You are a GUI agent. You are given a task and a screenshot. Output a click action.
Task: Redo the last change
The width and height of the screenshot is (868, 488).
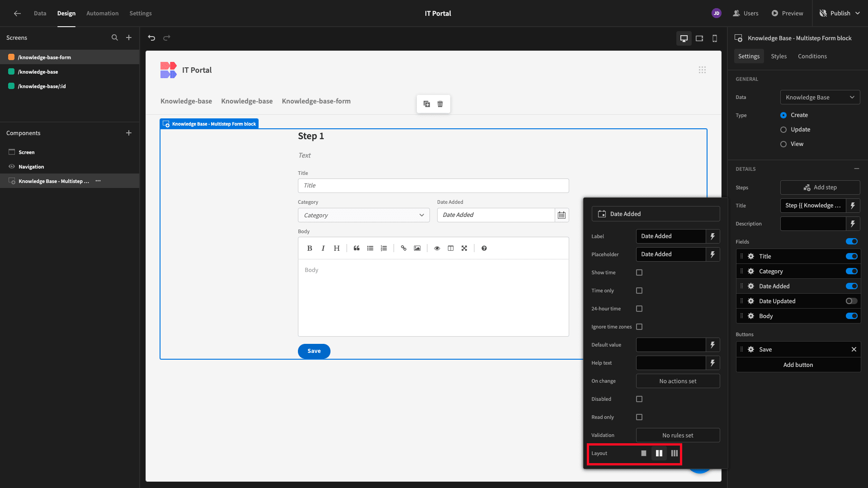166,38
